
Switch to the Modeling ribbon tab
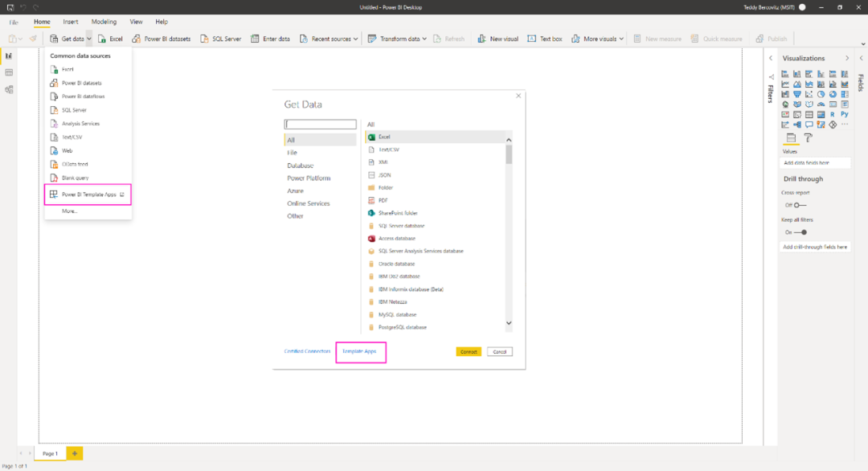point(104,22)
